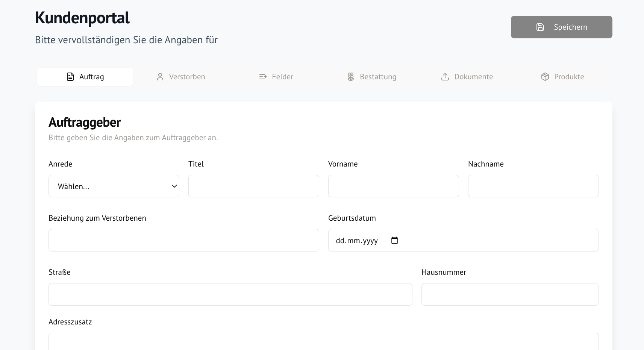Select the Produkte tab
Image resolution: width=644 pixels, height=350 pixels.
click(x=562, y=77)
